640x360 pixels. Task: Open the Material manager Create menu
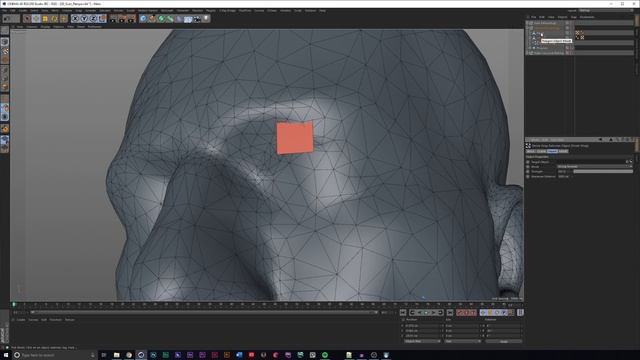21,320
